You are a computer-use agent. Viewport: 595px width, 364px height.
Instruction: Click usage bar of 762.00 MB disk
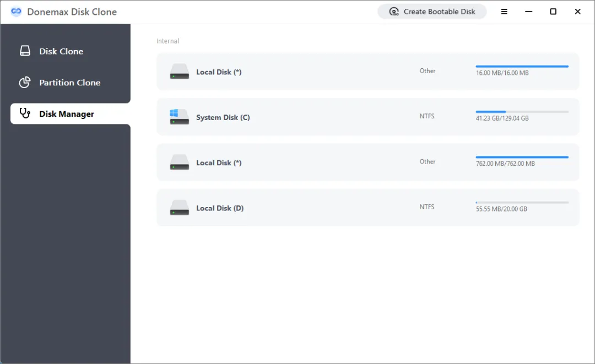point(522,157)
